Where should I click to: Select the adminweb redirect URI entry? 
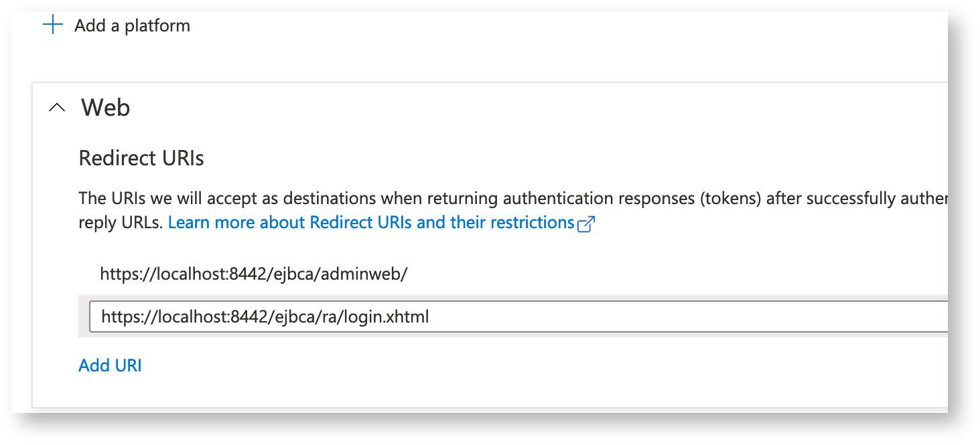pos(253,274)
